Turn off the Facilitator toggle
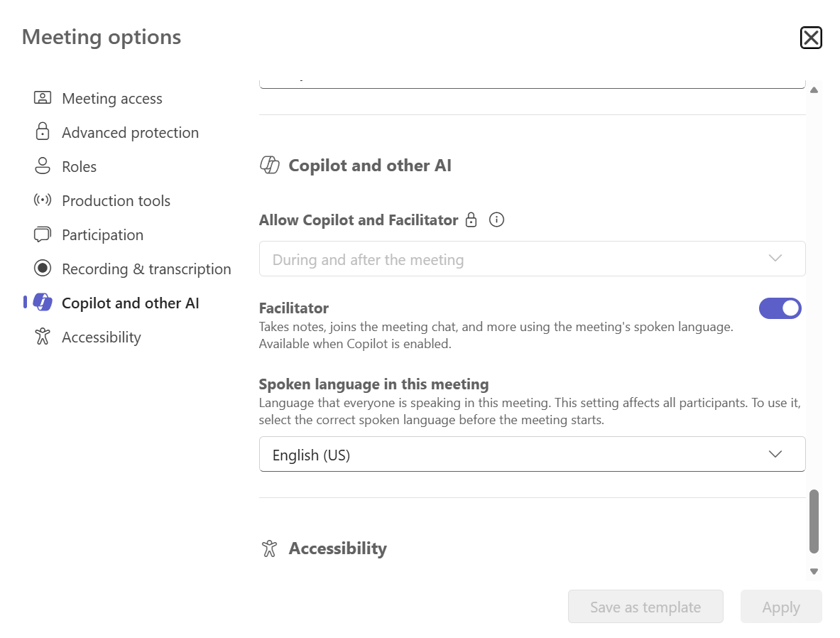Viewport: 840px width, 638px height. 780,308
